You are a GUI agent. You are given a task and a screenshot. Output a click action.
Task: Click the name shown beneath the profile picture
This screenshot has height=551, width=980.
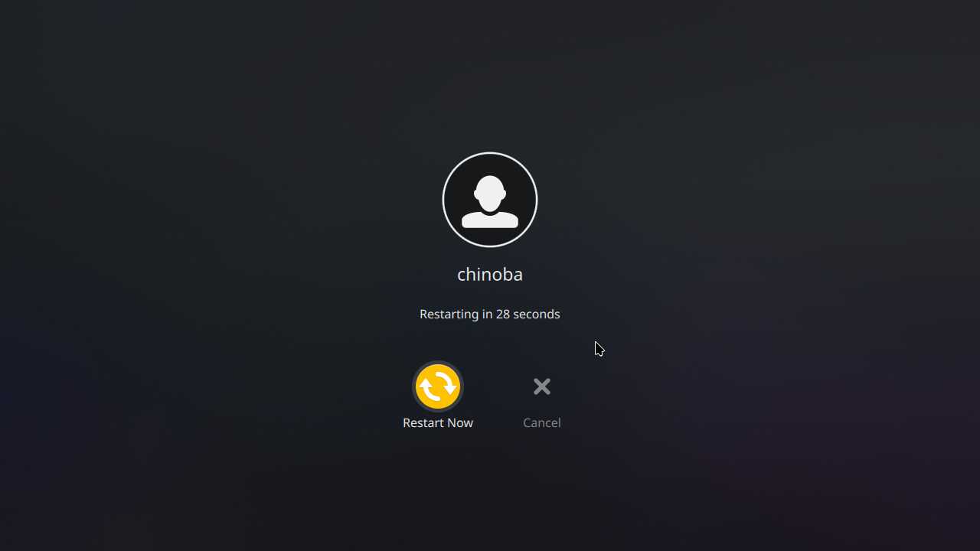tap(490, 274)
